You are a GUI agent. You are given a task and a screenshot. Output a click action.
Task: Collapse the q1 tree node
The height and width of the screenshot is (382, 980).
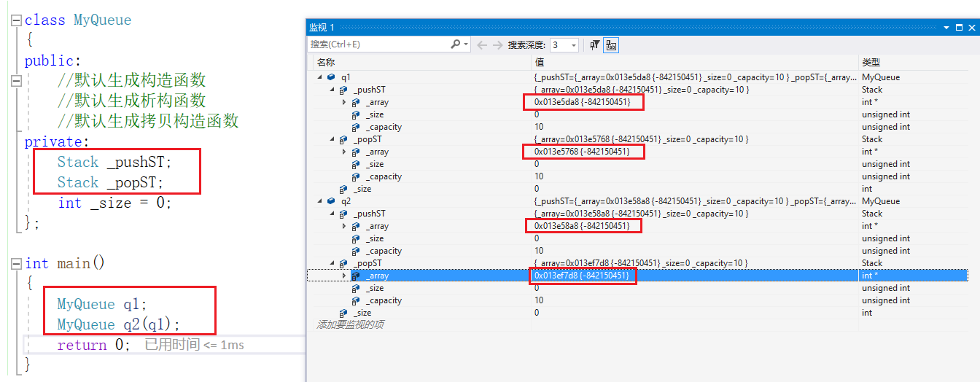[x=319, y=77]
